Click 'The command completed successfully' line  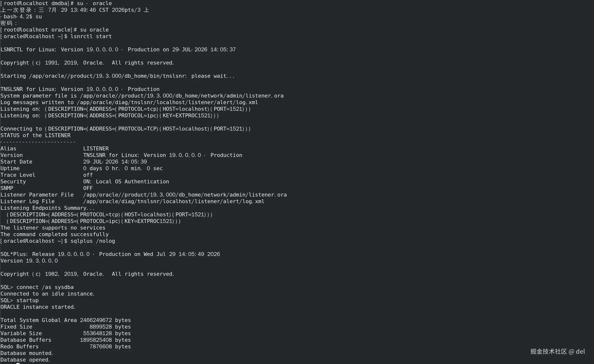point(54,234)
